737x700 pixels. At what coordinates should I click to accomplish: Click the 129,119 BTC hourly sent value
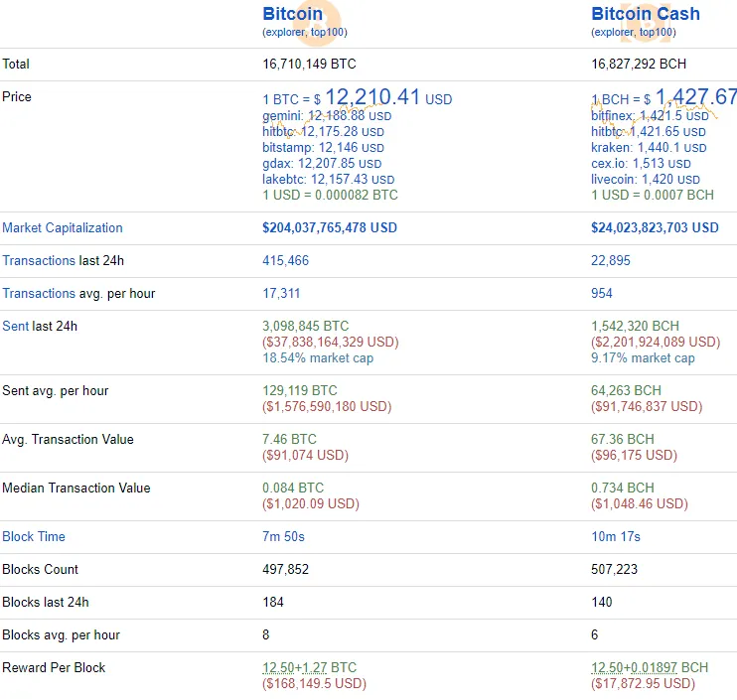click(x=299, y=391)
